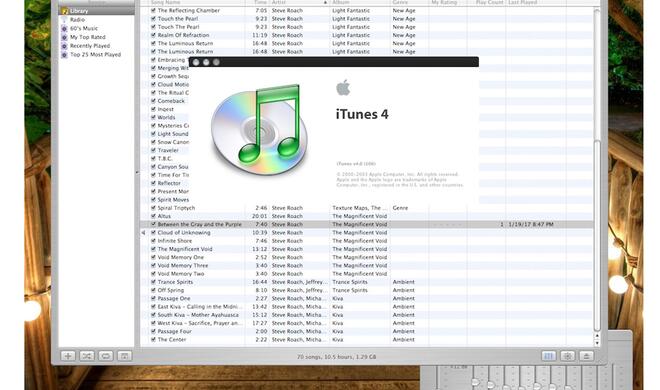This screenshot has width=660, height=390.
Task: Click the 20:01 time of Altus
Action: pyautogui.click(x=259, y=216)
